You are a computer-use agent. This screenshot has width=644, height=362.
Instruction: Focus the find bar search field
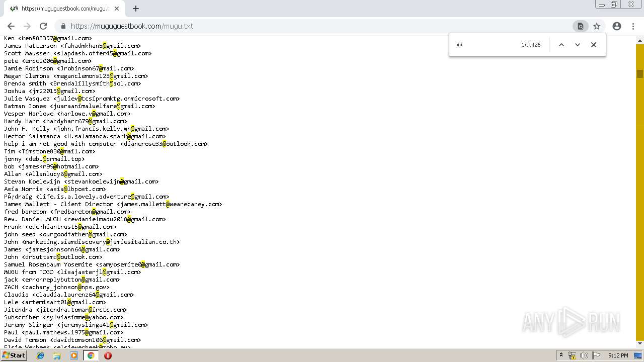(486, 45)
